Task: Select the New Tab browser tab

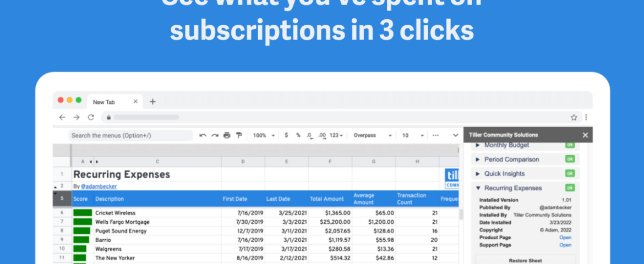Action: click(x=115, y=102)
